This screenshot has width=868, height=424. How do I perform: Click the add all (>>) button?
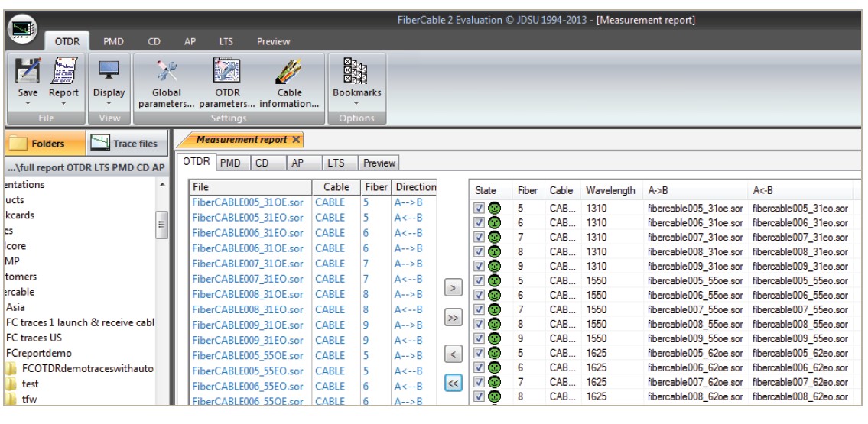point(452,316)
